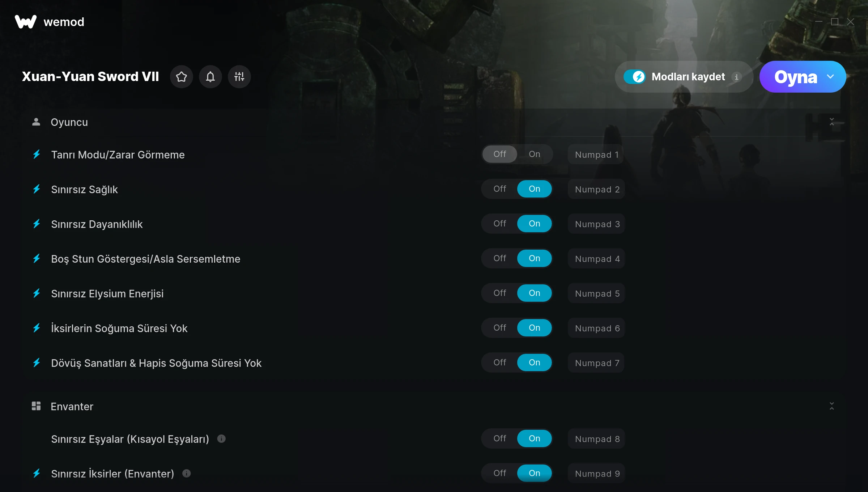Turn on Tanrı Modu/Zarar Görmeme
Screen dimensions: 868x492
coord(534,154)
